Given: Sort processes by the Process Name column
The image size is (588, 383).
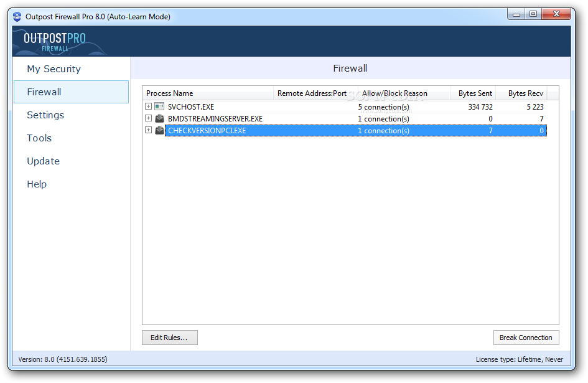Looking at the screenshot, I should point(169,93).
